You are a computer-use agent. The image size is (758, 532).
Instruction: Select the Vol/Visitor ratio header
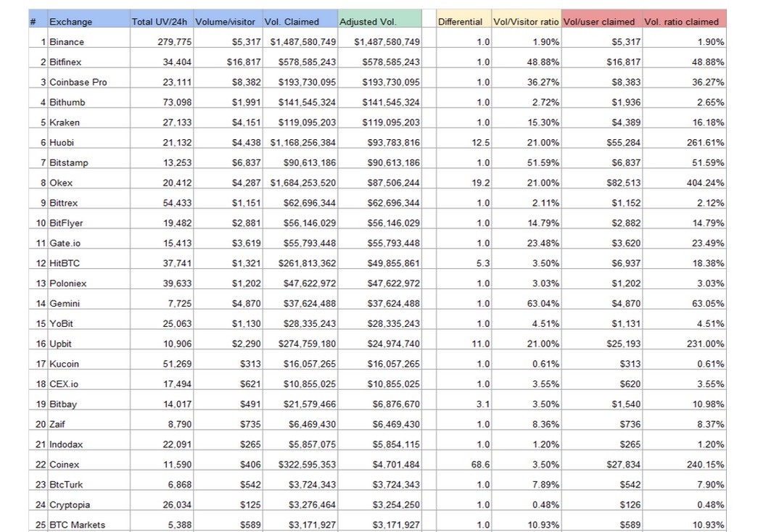pyautogui.click(x=526, y=18)
